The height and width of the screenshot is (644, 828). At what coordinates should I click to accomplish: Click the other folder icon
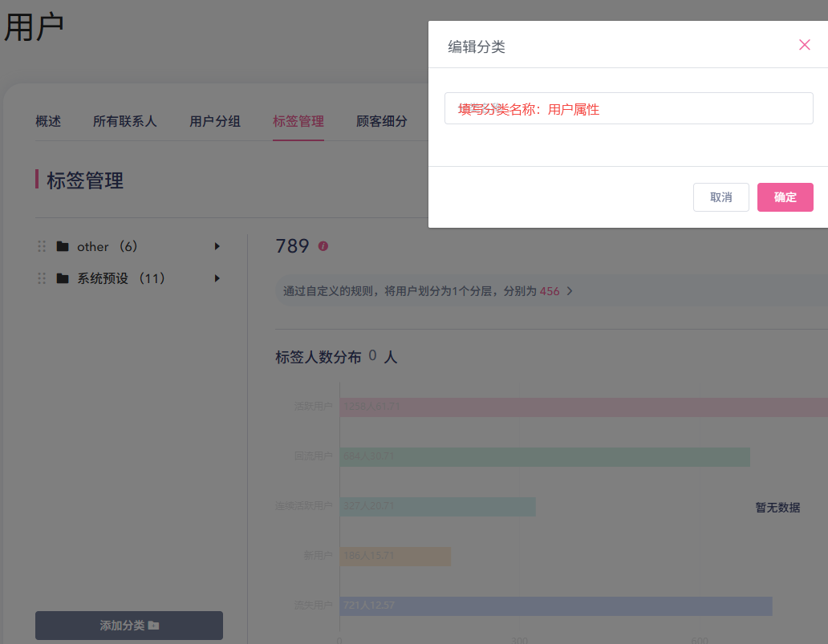click(63, 246)
